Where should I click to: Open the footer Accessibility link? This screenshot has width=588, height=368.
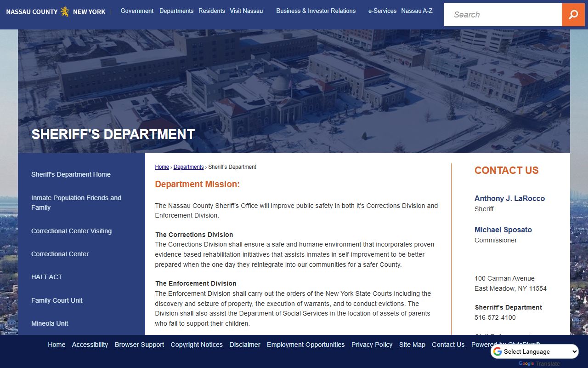point(90,345)
